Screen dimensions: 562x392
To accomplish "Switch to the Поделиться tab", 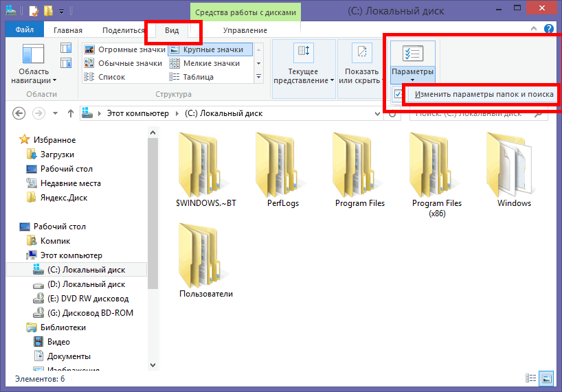I will click(x=123, y=30).
